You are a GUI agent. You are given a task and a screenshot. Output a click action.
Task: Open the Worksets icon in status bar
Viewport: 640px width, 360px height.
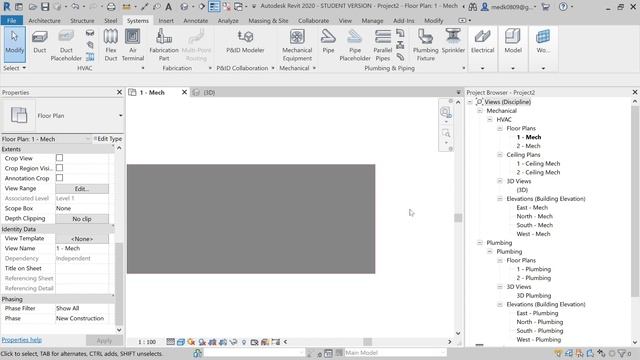(198, 353)
